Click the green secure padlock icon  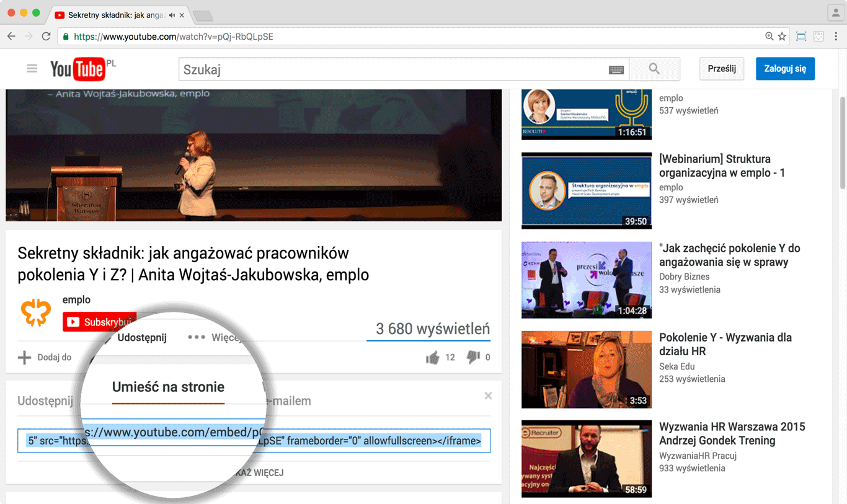click(x=66, y=37)
